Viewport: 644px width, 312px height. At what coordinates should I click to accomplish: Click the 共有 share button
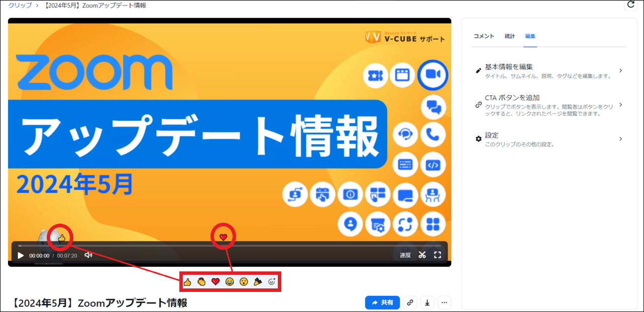(382, 302)
